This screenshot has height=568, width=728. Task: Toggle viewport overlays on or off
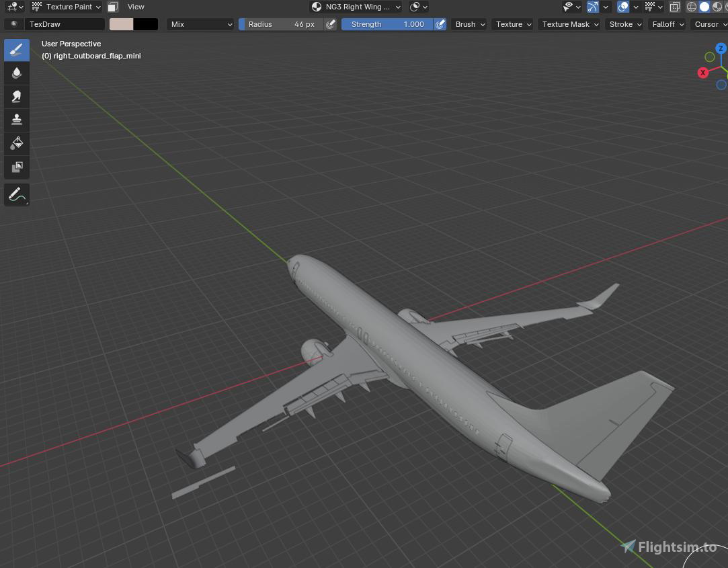click(x=624, y=7)
